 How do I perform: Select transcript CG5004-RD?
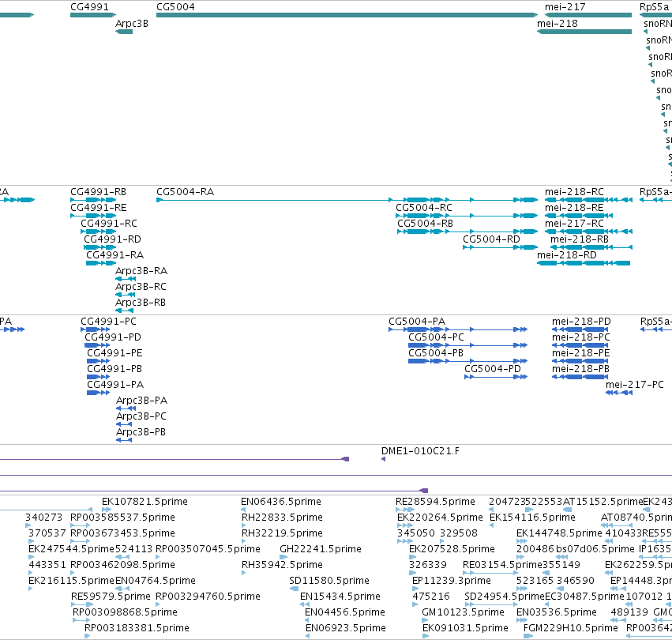pyautogui.click(x=491, y=239)
